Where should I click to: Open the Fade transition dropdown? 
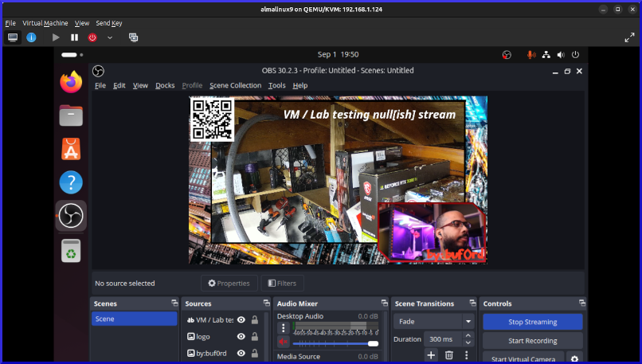pyautogui.click(x=434, y=322)
